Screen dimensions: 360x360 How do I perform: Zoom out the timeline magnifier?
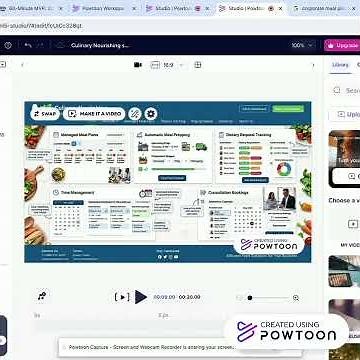point(239,298)
